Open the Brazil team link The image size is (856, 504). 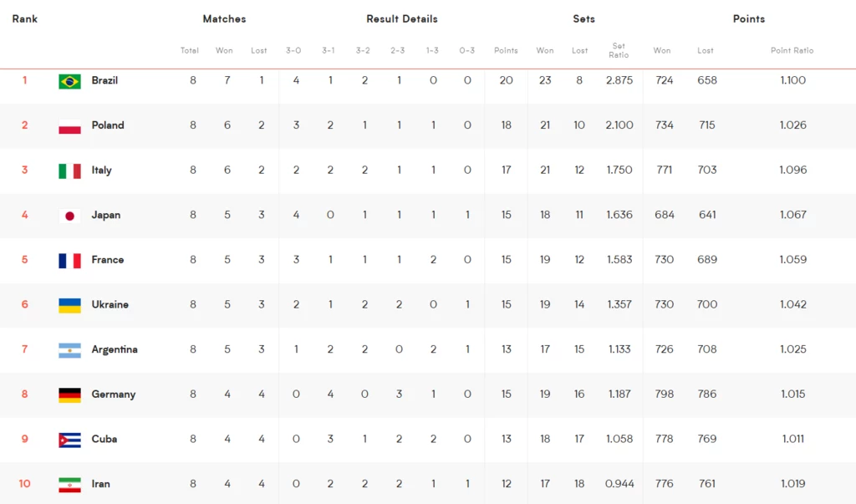[x=104, y=80]
